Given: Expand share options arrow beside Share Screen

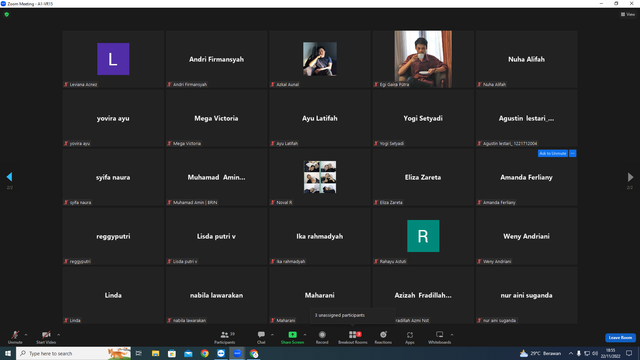Looking at the screenshot, I should tap(305, 335).
